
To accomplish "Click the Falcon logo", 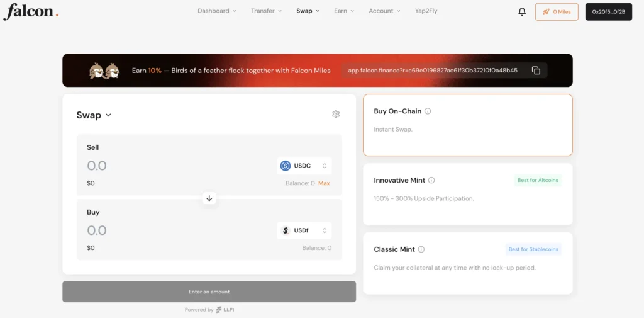I will (x=31, y=11).
